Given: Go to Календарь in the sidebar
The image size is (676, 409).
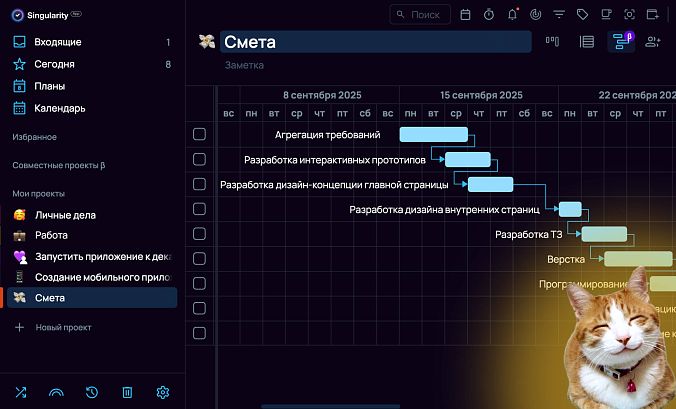Looking at the screenshot, I should pos(60,108).
